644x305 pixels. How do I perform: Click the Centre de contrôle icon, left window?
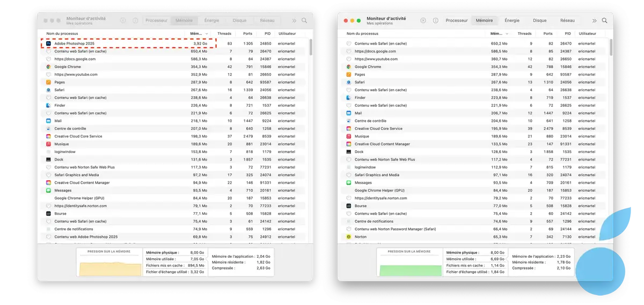click(x=48, y=129)
